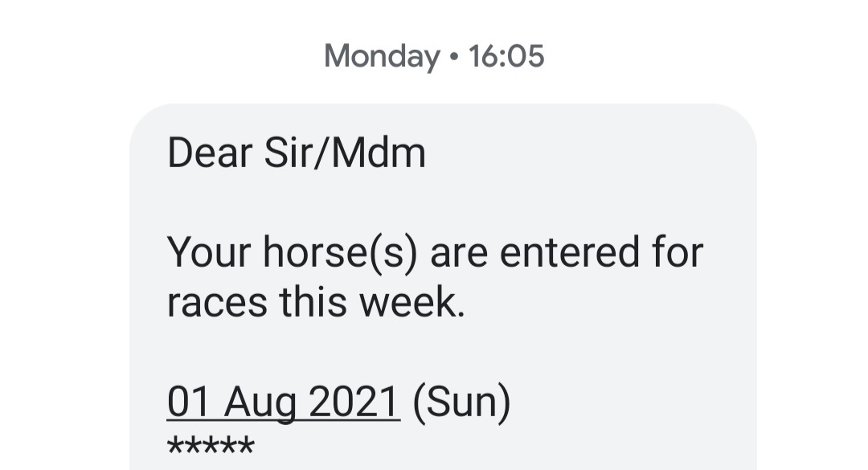Click the year '2021' in the underlined date
The width and height of the screenshot is (868, 470).
tap(354, 402)
